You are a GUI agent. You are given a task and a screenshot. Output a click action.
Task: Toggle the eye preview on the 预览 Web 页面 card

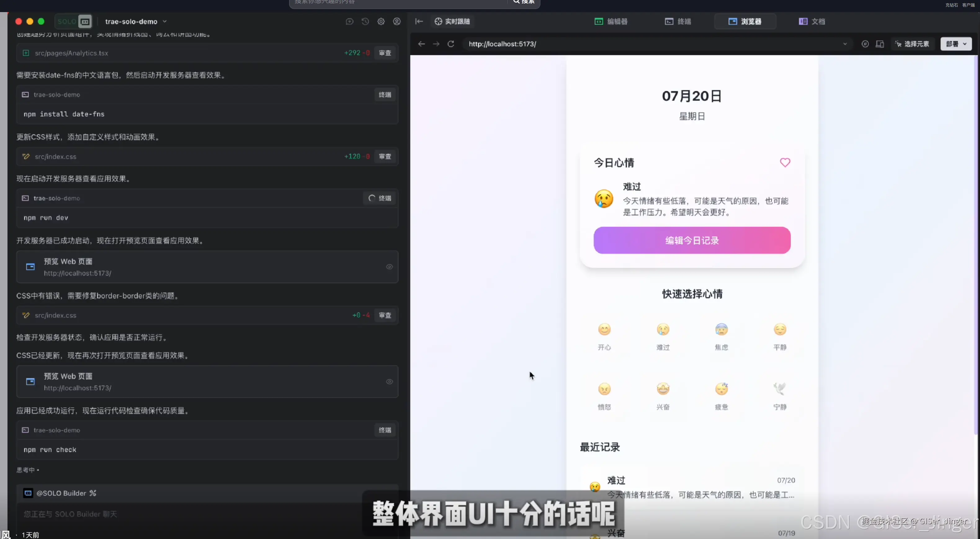click(x=389, y=267)
